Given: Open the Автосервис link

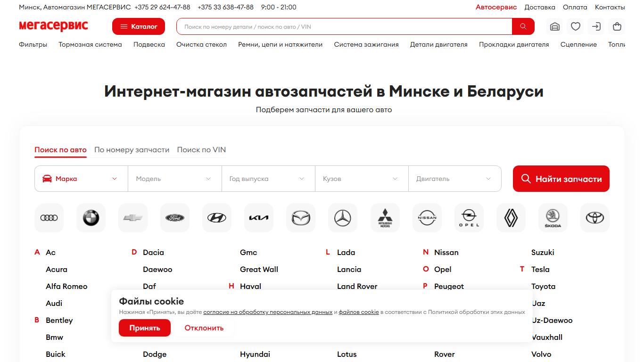Looking at the screenshot, I should [496, 7].
